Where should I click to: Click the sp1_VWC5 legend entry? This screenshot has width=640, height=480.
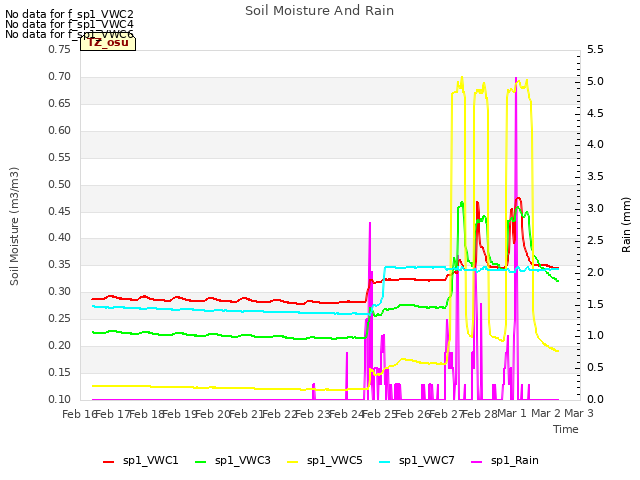tap(325, 461)
